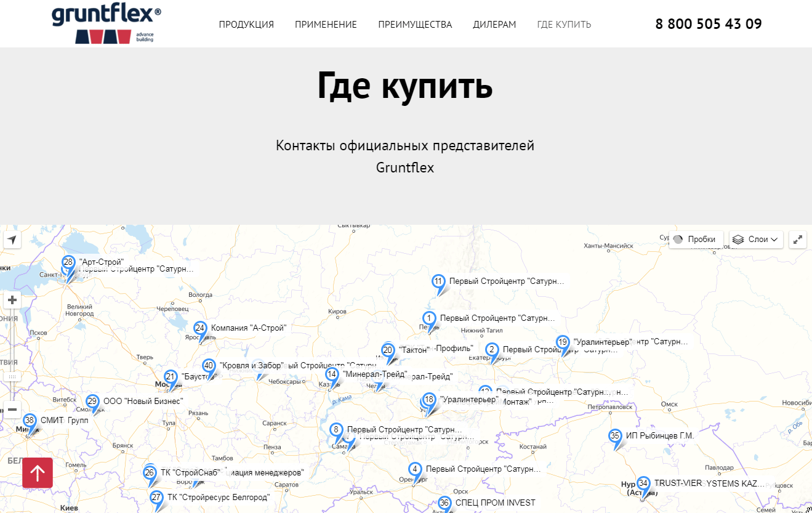Select map pin 14 Минерал-Трейд
Screen dimensions: 812x513
click(x=332, y=375)
